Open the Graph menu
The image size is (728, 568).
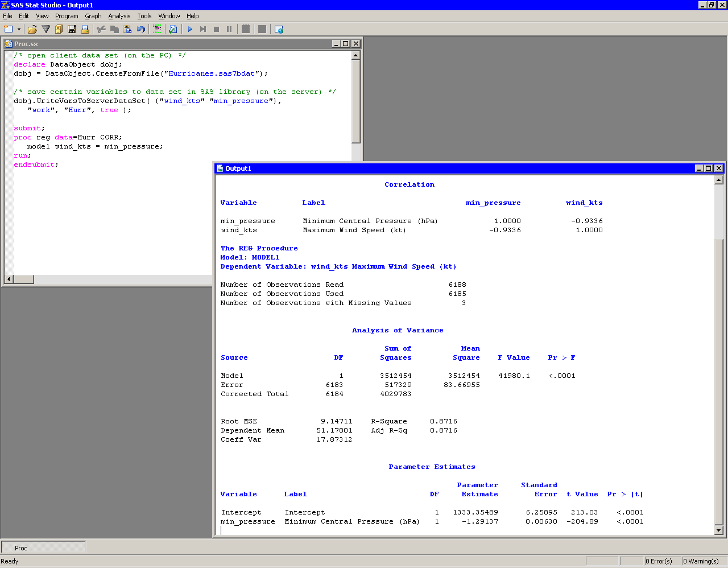tap(93, 16)
